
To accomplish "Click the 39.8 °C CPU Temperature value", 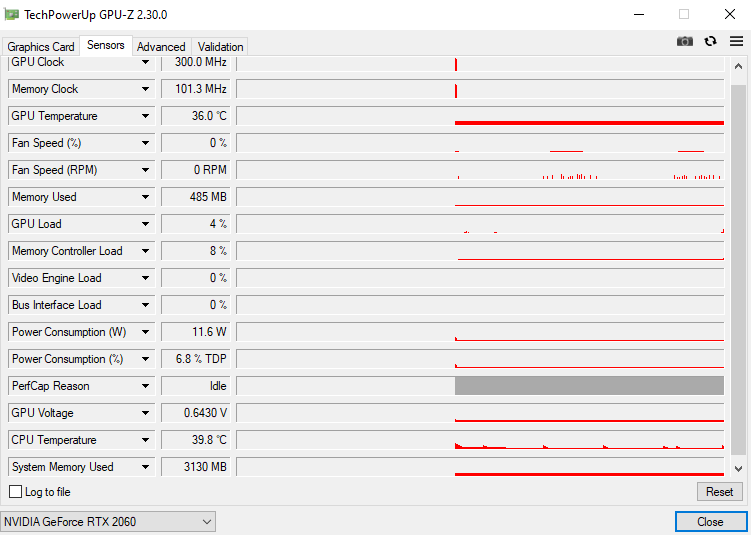I will (196, 440).
